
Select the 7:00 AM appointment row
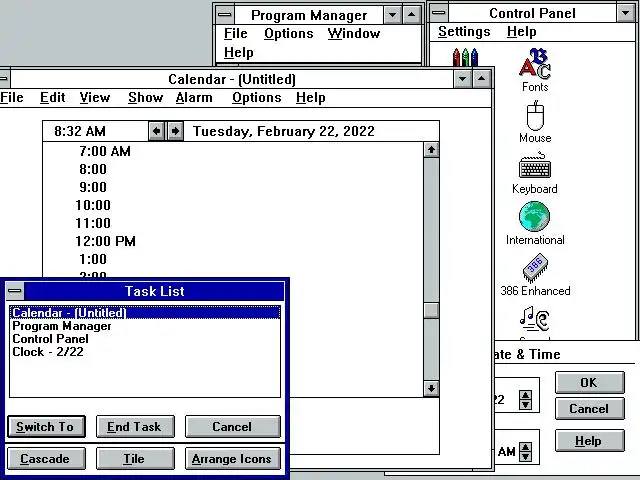[x=233, y=151]
